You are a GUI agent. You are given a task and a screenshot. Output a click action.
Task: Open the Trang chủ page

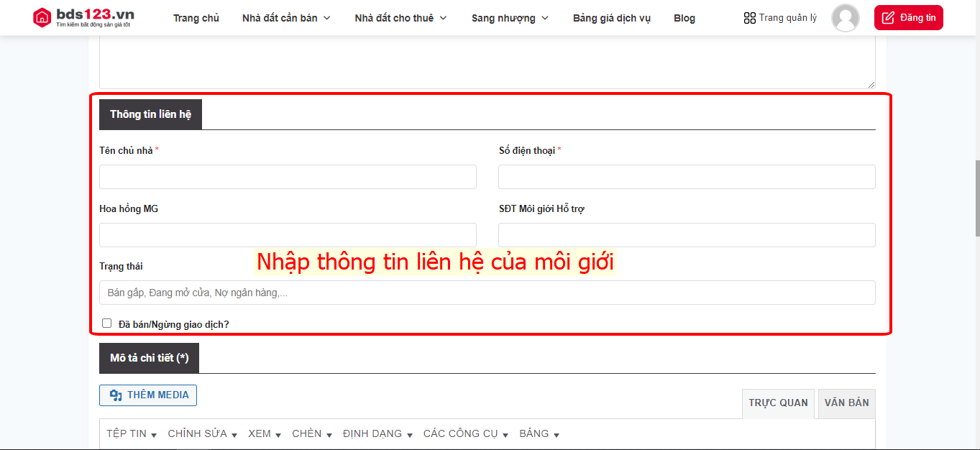pos(196,18)
